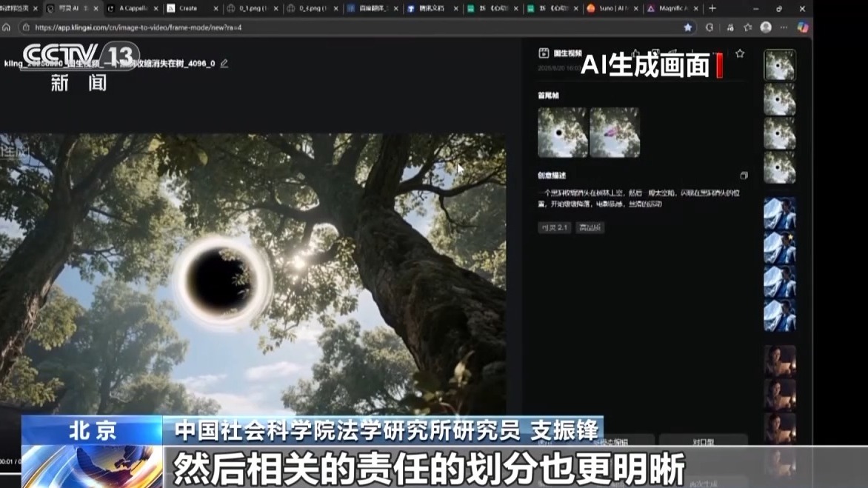The height and width of the screenshot is (488, 868).
Task: Click the 首尾帧 section label
Action: (x=548, y=96)
